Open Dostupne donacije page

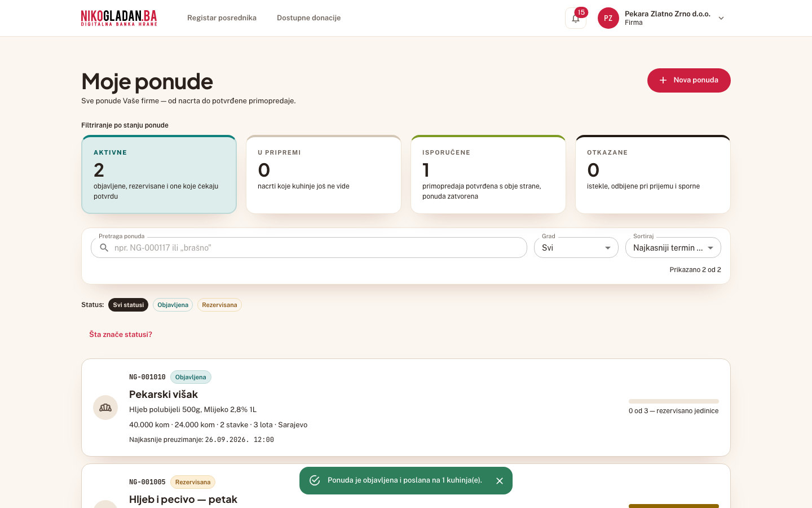pos(308,18)
